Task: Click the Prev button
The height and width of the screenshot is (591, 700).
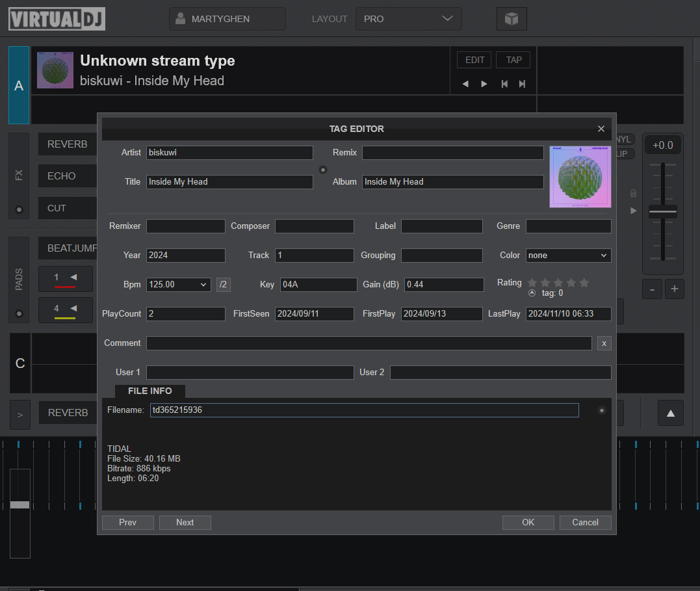Action: click(x=127, y=523)
